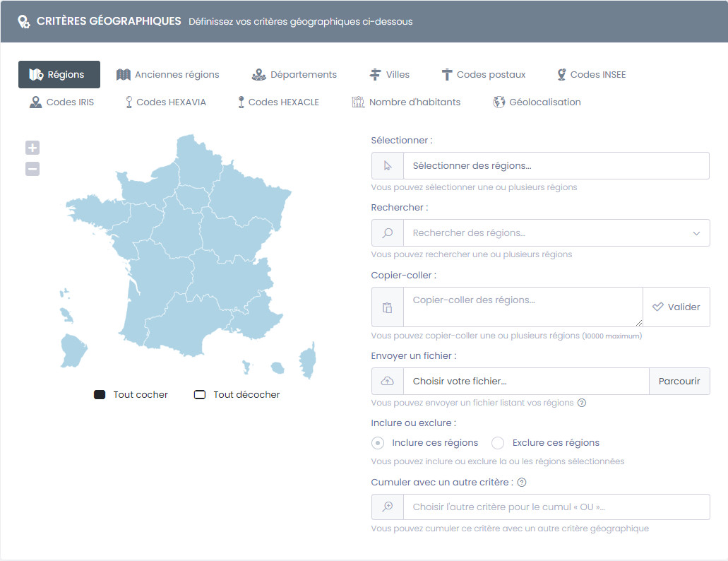Image resolution: width=728 pixels, height=561 pixels.
Task: Click the help icon beside Cumuler avec un autre critère
Action: coord(522,483)
